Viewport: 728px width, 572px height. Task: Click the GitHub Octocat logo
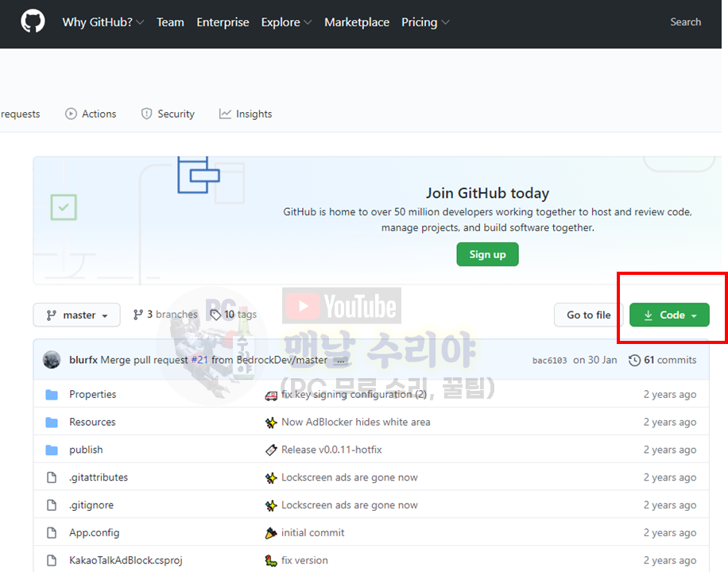33,21
